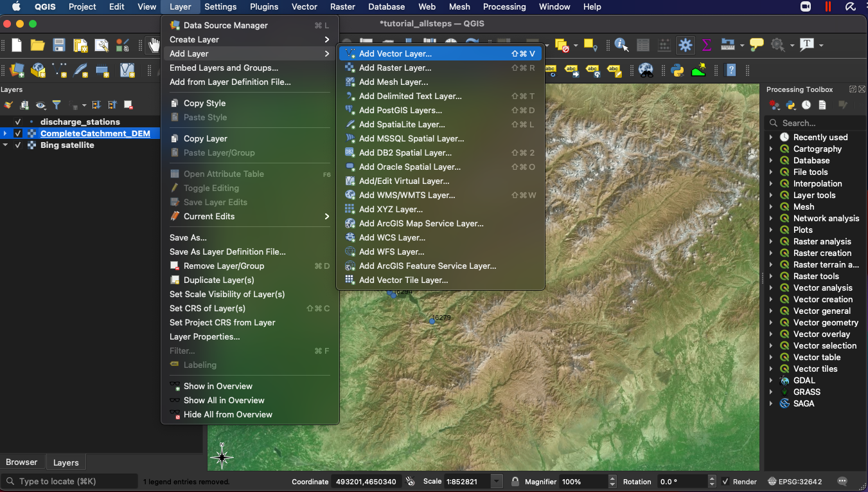Image resolution: width=868 pixels, height=492 pixels.
Task: Select the Text Annotation tool
Action: [807, 44]
